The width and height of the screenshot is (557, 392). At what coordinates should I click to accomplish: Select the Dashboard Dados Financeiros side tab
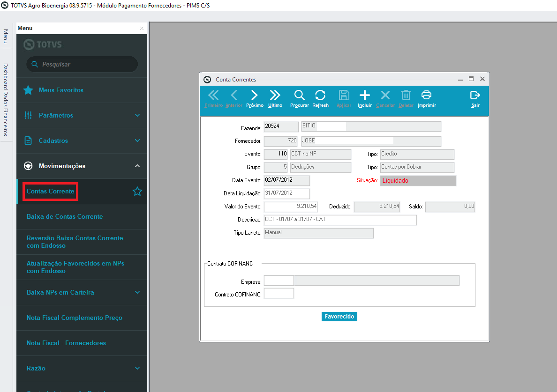click(6, 100)
